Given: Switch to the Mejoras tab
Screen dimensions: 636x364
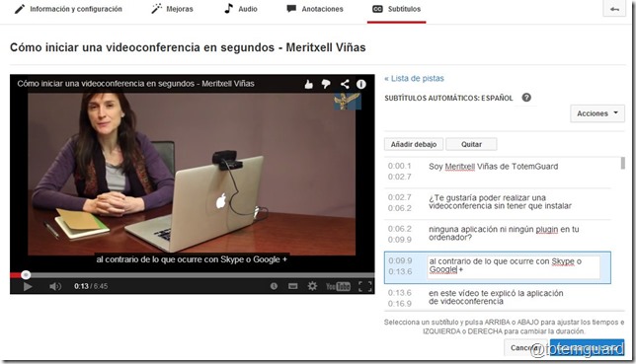Looking at the screenshot, I should [172, 9].
